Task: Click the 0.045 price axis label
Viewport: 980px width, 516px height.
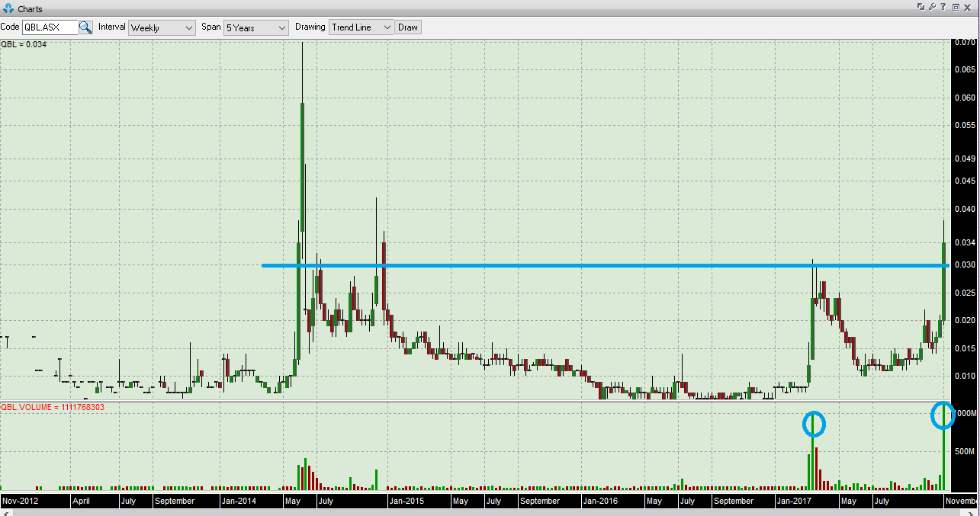Action: click(965, 181)
